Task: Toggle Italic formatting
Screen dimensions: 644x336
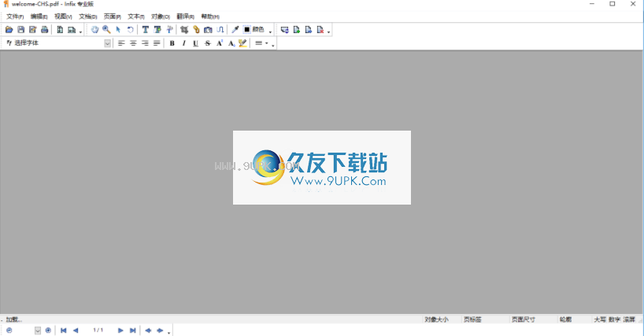Action: 184,43
